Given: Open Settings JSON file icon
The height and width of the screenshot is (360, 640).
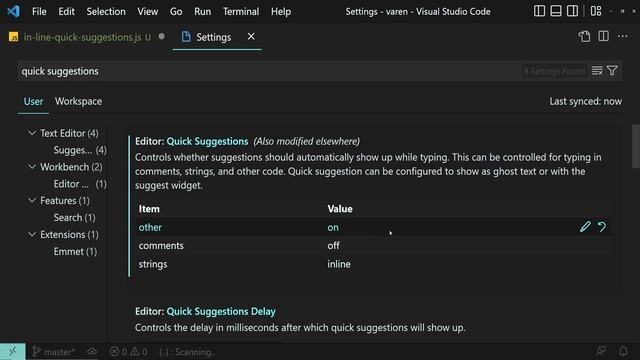Looking at the screenshot, I should [x=584, y=36].
